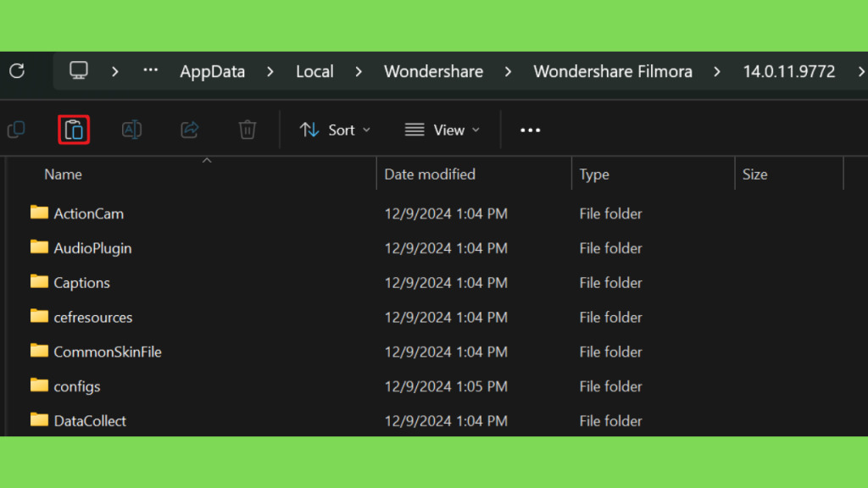The height and width of the screenshot is (488, 868).
Task: Sort by the Type column header
Action: [x=594, y=175]
